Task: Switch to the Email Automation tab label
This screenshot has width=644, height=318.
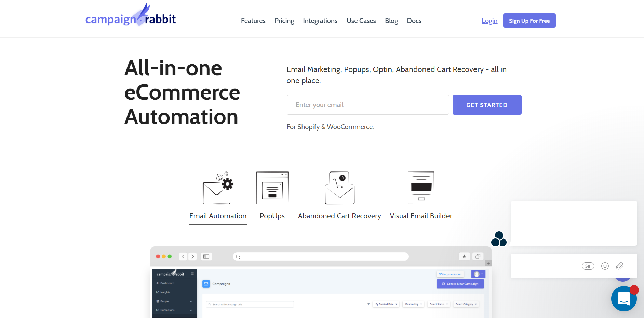Action: coord(218,216)
